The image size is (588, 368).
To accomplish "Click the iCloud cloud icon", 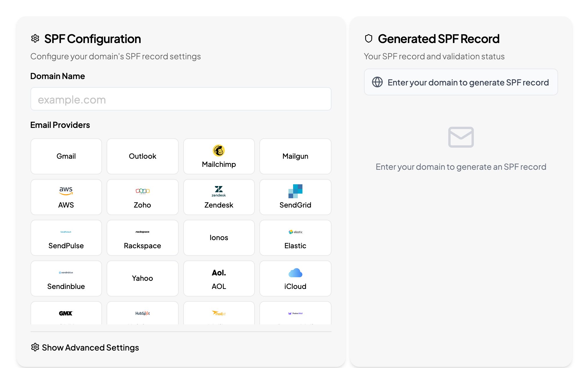I will coord(295,273).
